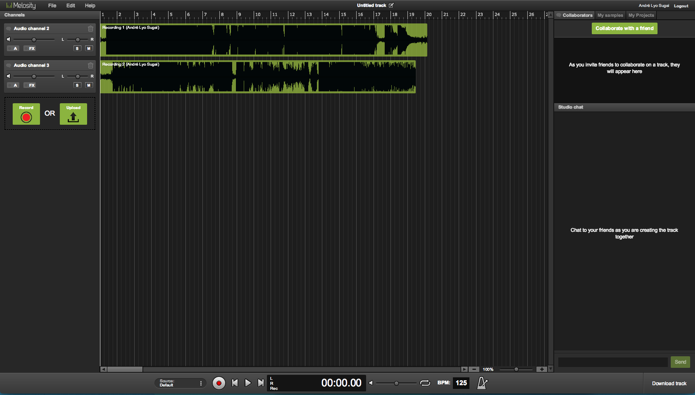The image size is (695, 395).
Task: Edit the Untitled track name pencil icon
Action: click(x=391, y=5)
